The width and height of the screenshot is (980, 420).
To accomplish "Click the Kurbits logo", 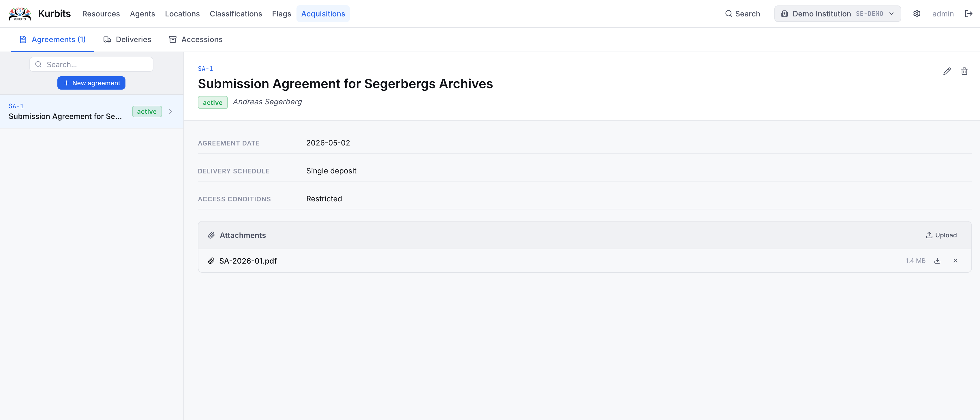I will (x=20, y=14).
